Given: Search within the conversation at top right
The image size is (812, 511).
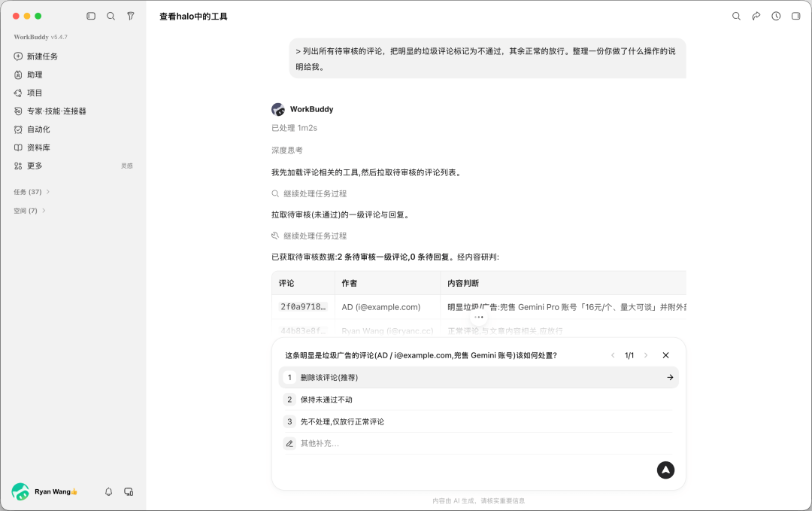Looking at the screenshot, I should pos(736,16).
